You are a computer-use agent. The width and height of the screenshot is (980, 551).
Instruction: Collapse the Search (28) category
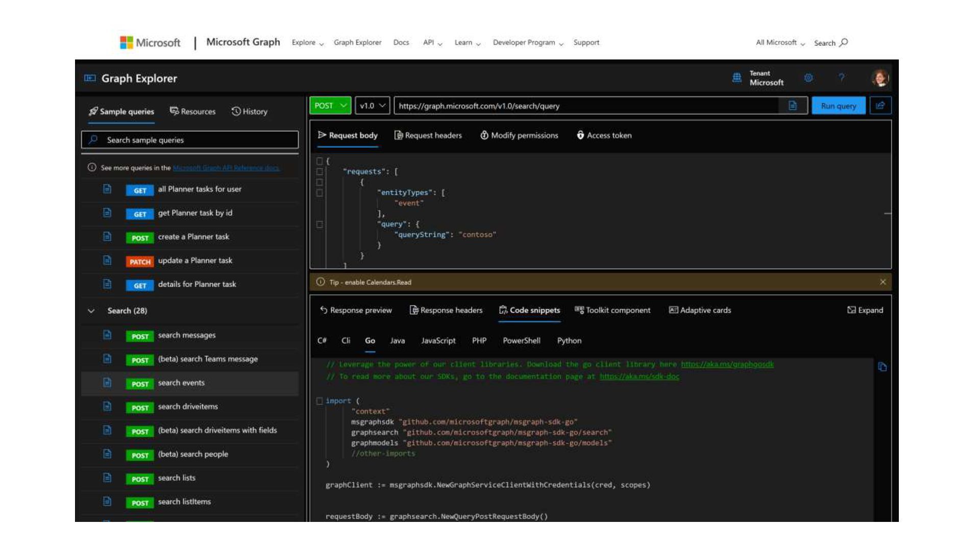91,311
